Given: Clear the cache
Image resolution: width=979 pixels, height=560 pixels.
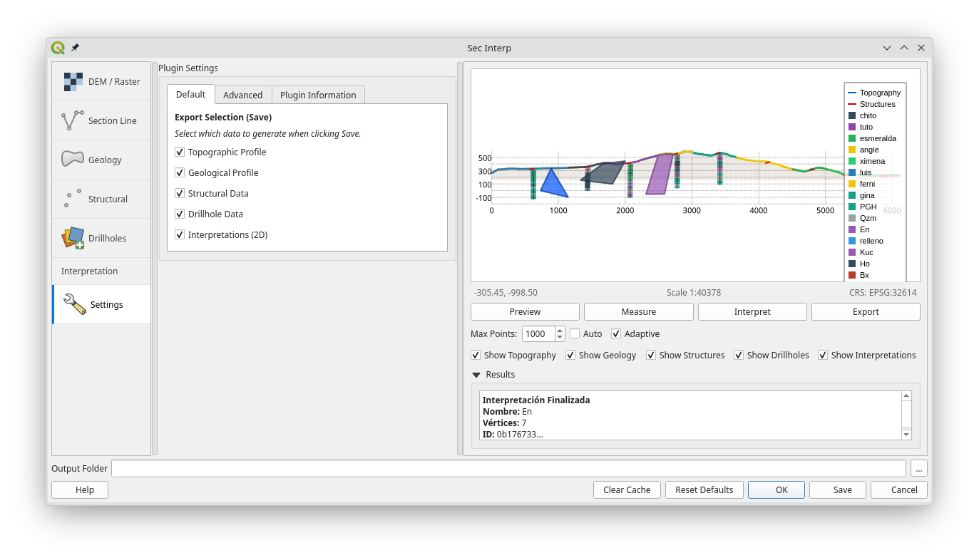Looking at the screenshot, I should pyautogui.click(x=626, y=489).
